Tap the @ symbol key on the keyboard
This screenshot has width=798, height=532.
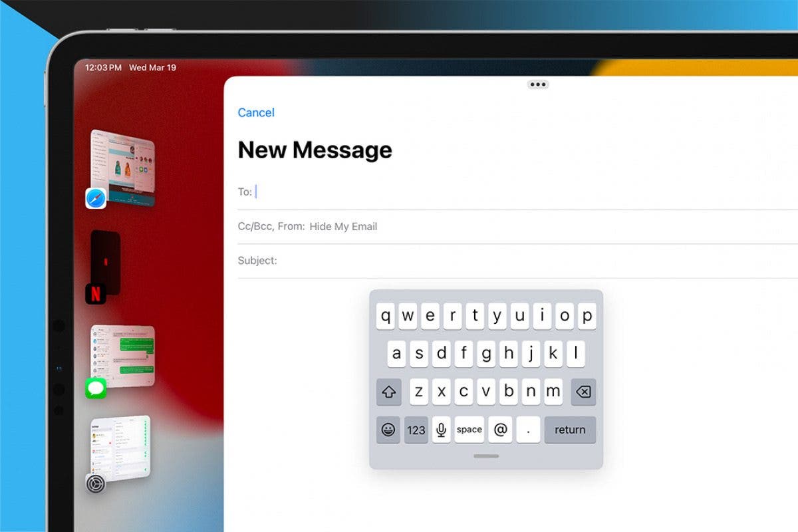click(499, 430)
